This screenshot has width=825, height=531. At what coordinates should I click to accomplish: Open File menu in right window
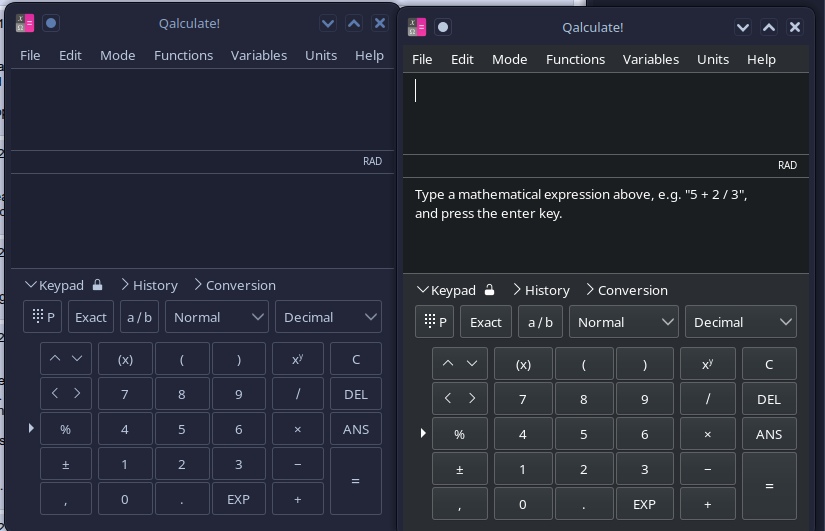pos(422,59)
